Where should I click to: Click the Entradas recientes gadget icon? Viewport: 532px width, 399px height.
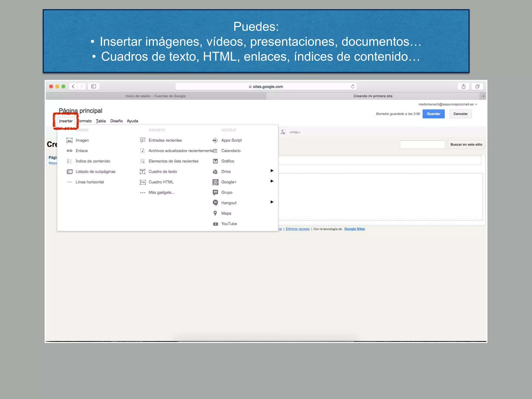(x=143, y=140)
